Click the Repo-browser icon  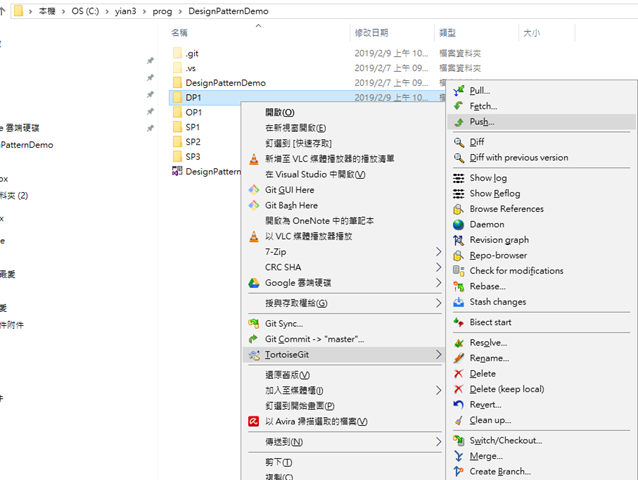[x=459, y=255]
